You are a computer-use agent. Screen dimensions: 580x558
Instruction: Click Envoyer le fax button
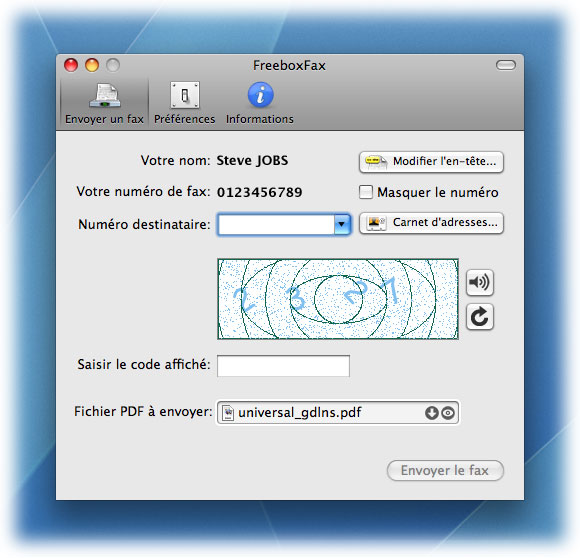445,470
